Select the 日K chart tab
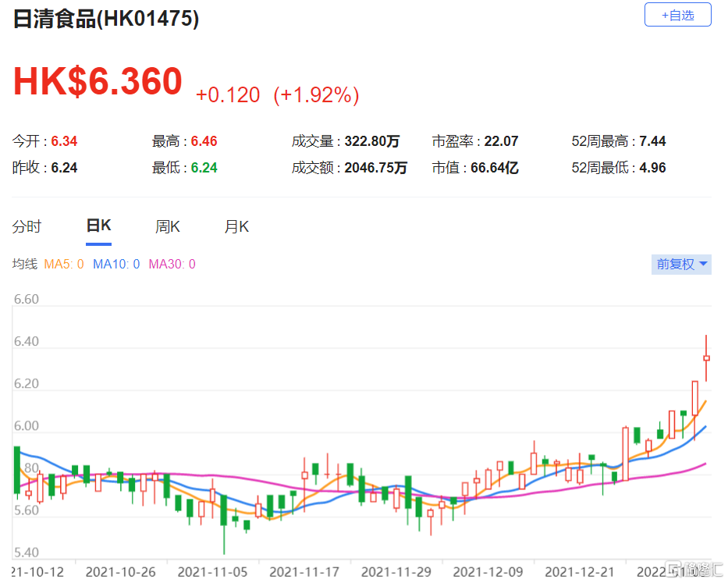 tap(98, 226)
